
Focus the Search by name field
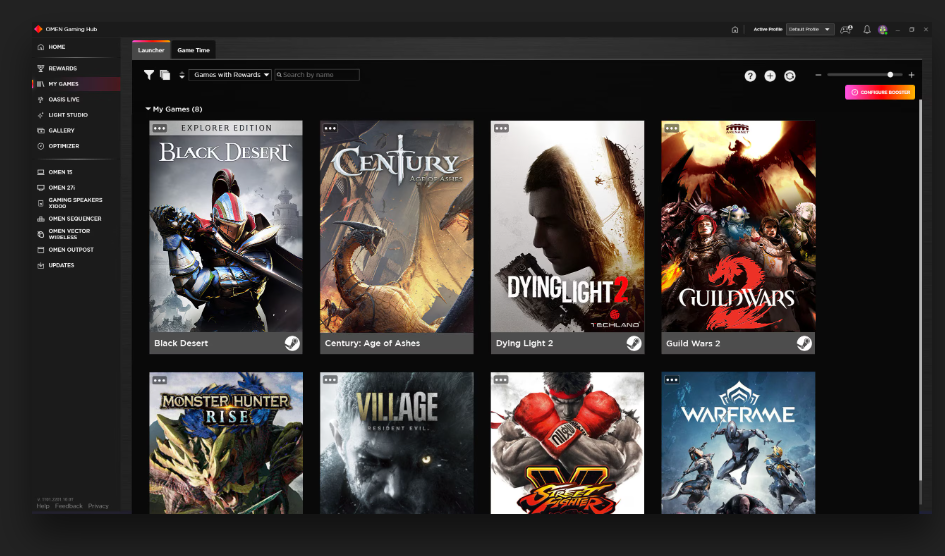click(317, 75)
